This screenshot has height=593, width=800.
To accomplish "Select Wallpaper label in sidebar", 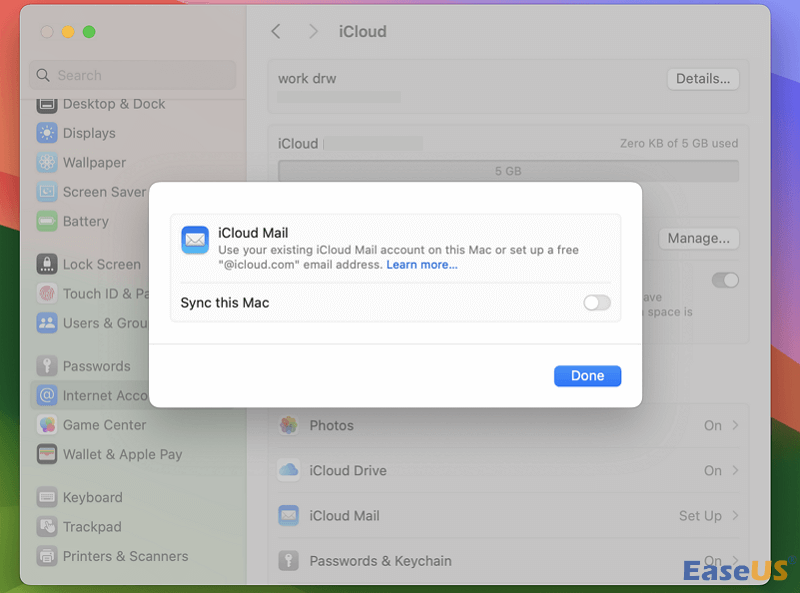I will (x=94, y=162).
